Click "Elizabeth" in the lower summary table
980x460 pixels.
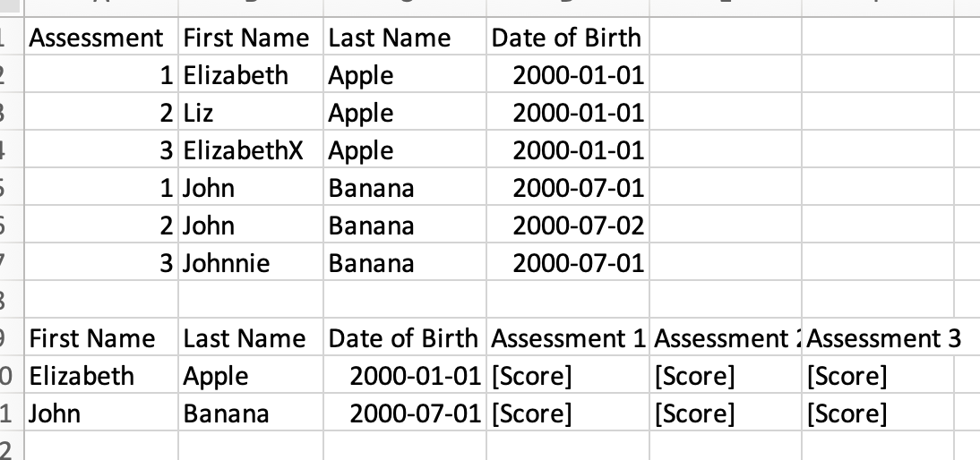[x=82, y=376]
